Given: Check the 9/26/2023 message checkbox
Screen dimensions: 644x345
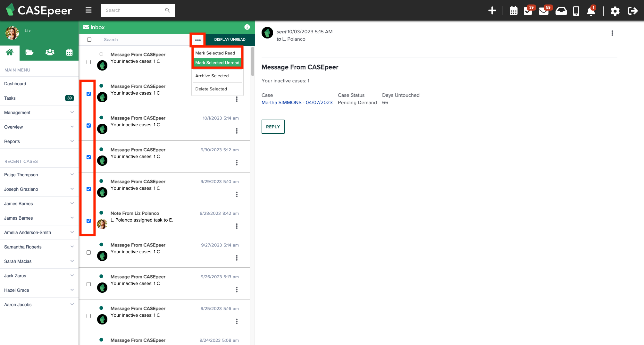Looking at the screenshot, I should [x=88, y=284].
